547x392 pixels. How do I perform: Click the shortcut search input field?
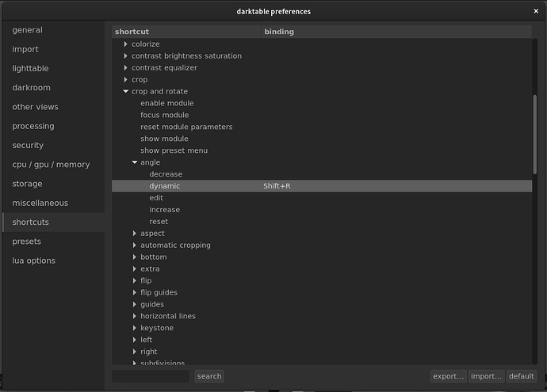click(151, 376)
